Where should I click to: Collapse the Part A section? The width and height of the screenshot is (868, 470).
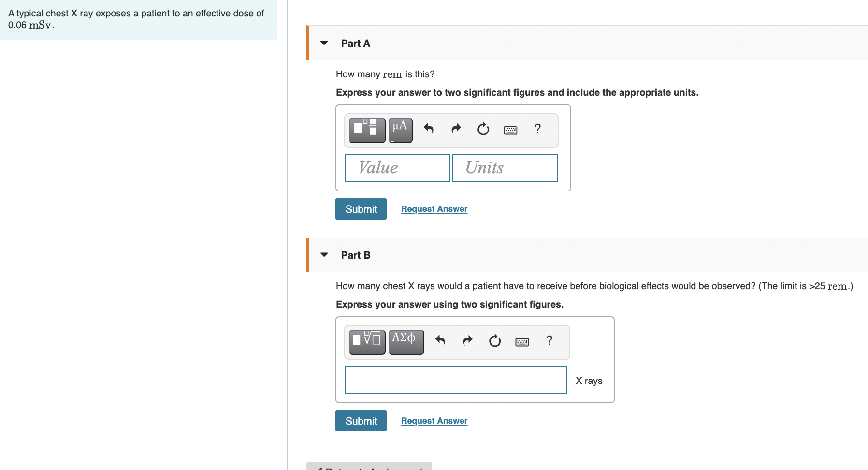coord(324,43)
